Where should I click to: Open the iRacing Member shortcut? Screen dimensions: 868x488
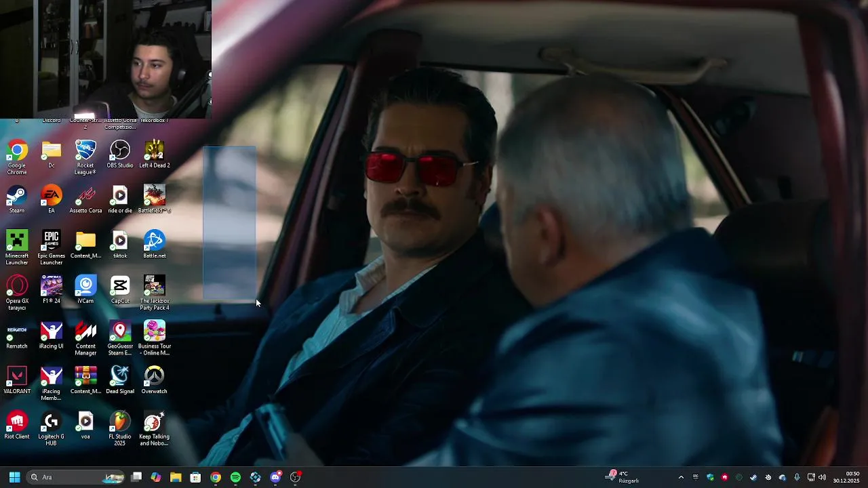point(52,384)
